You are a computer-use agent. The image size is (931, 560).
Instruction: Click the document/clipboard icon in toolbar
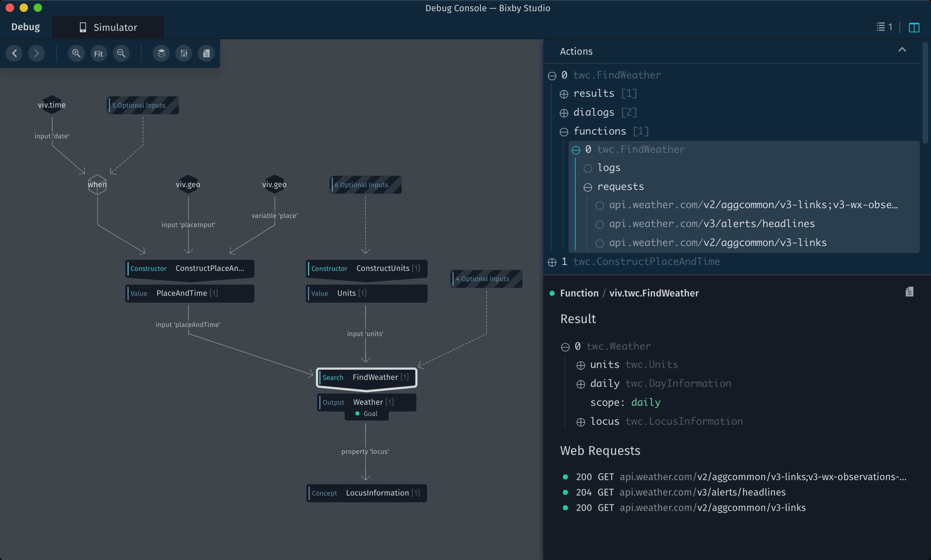pos(205,53)
